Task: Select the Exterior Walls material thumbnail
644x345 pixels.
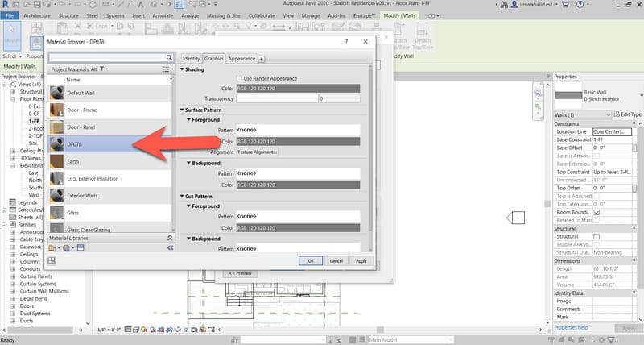Action: coord(57,194)
